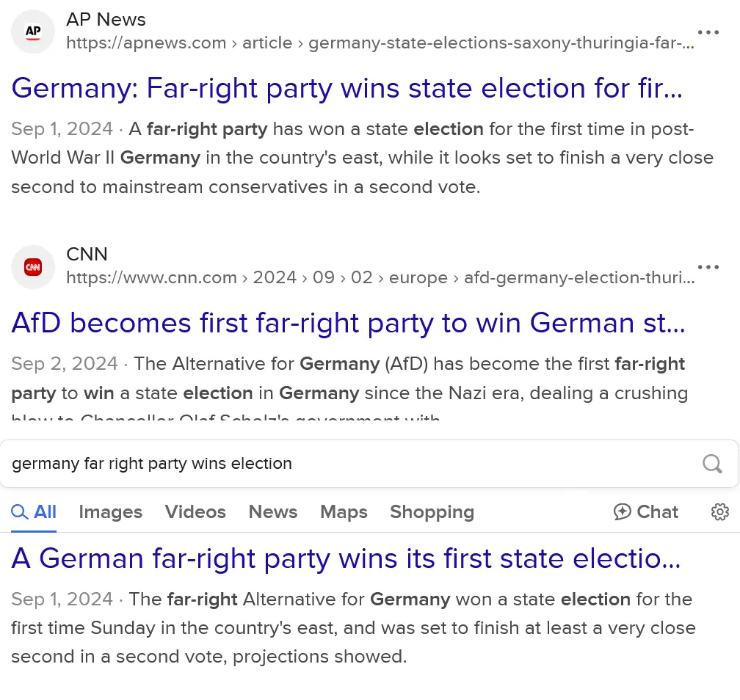This screenshot has width=740, height=700.
Task: Open "A German far-right party wins" headline
Action: (347, 559)
